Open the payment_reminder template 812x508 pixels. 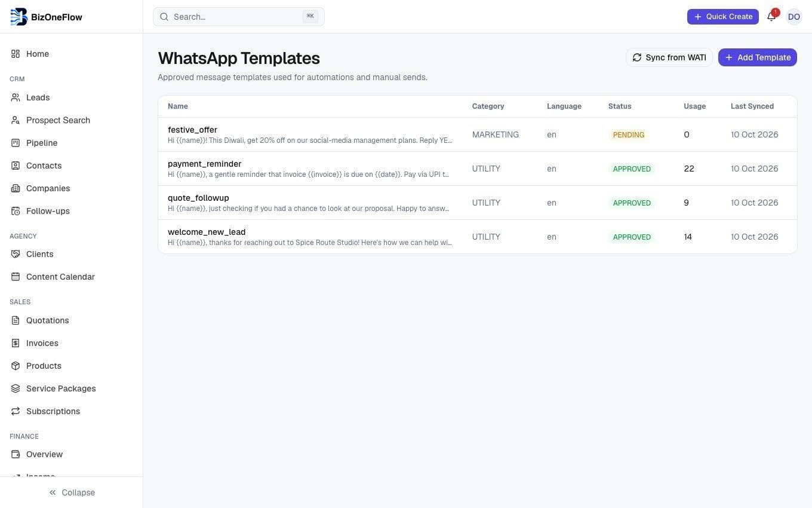pos(478,169)
